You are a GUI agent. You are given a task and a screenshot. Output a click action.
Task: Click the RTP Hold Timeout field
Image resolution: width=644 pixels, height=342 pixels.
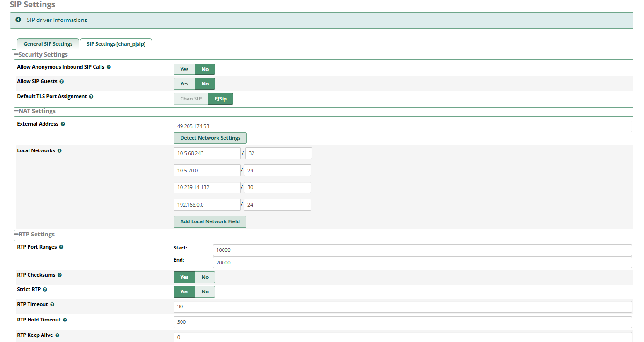click(403, 322)
